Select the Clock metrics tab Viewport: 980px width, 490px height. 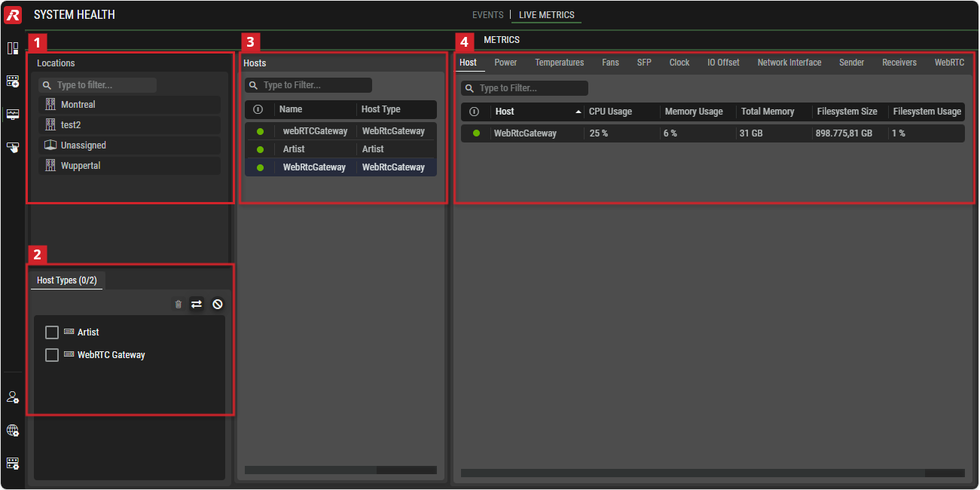tap(679, 63)
